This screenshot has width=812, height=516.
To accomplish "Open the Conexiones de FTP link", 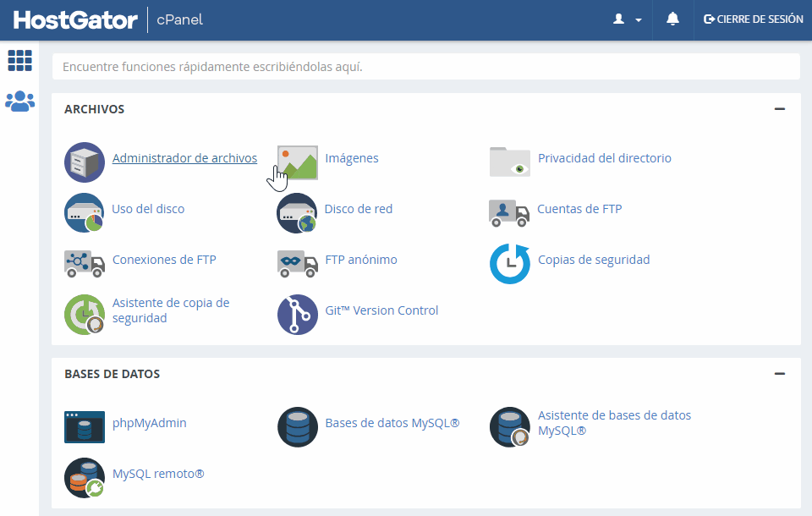I will click(164, 260).
